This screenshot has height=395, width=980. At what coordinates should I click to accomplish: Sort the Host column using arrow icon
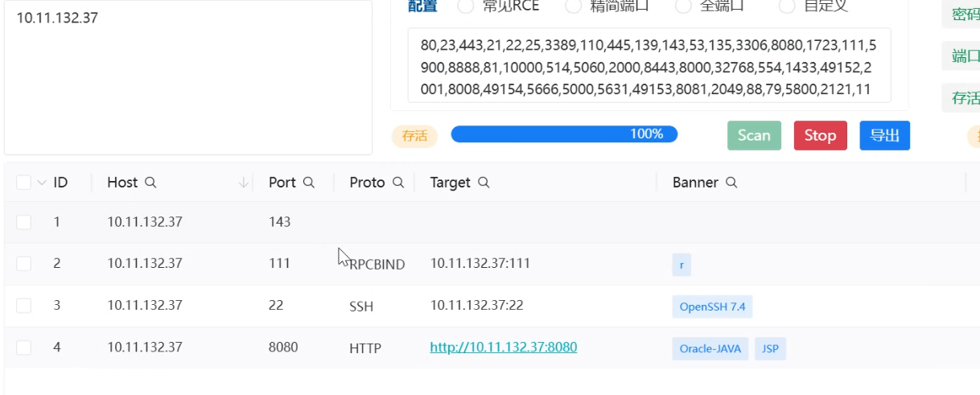pos(244,183)
